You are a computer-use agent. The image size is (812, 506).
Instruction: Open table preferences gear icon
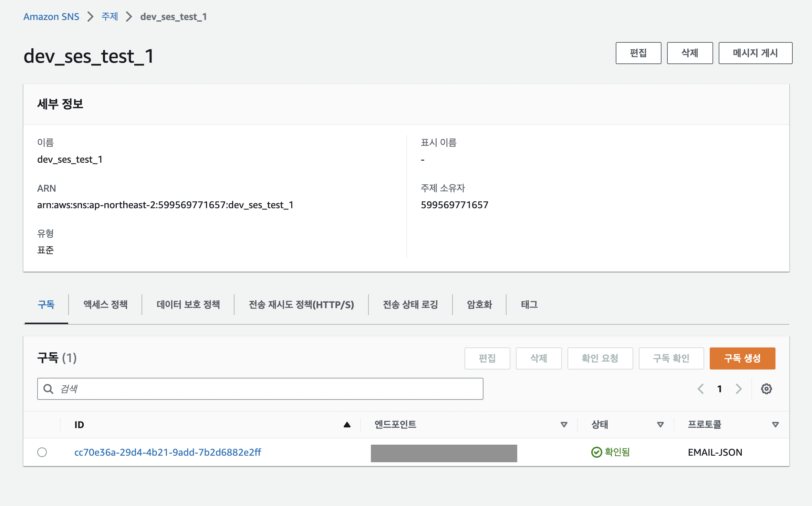pos(766,389)
